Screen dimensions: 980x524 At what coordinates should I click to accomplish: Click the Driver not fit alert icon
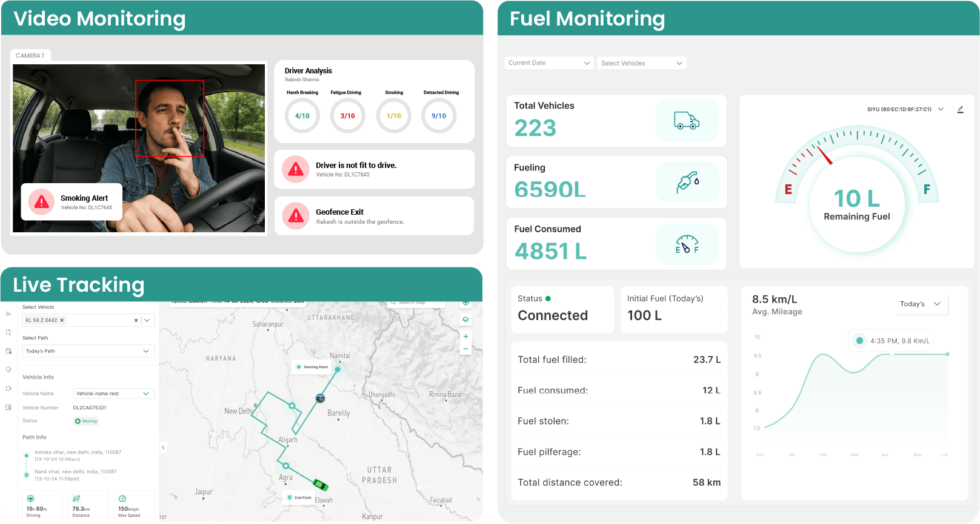tap(296, 169)
